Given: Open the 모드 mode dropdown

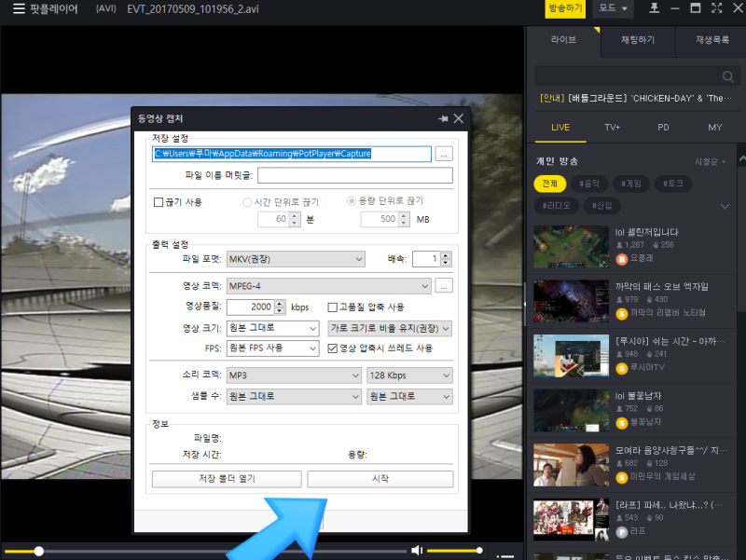Looking at the screenshot, I should click(x=613, y=8).
